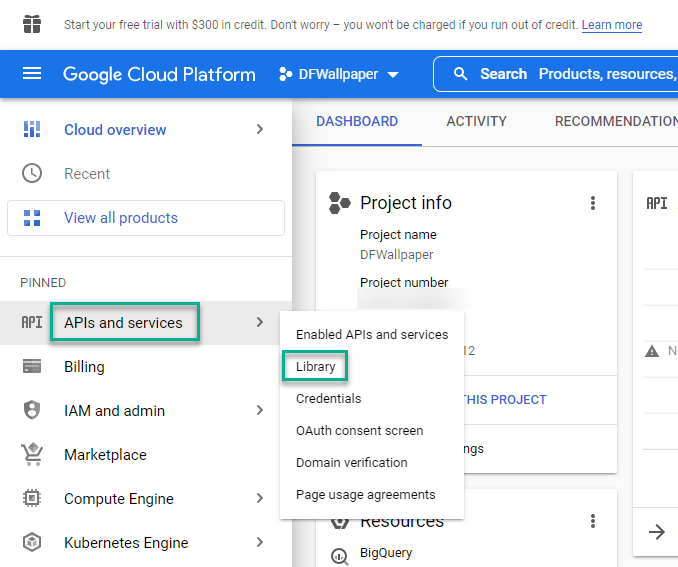Click the Kubernetes Engine hexagon icon
This screenshot has height=567, width=678.
click(x=32, y=542)
